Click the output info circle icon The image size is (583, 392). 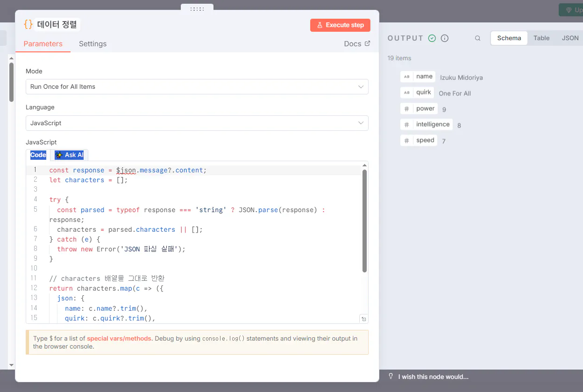(x=445, y=38)
